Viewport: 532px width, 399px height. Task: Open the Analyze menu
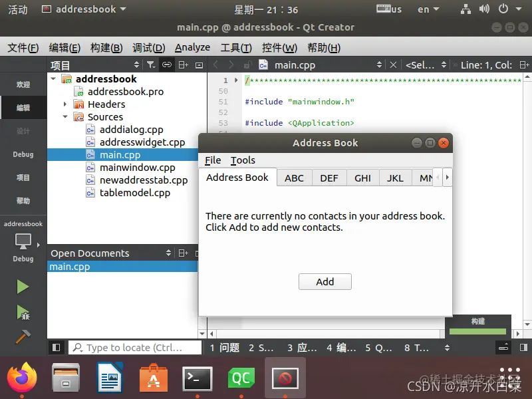point(192,47)
